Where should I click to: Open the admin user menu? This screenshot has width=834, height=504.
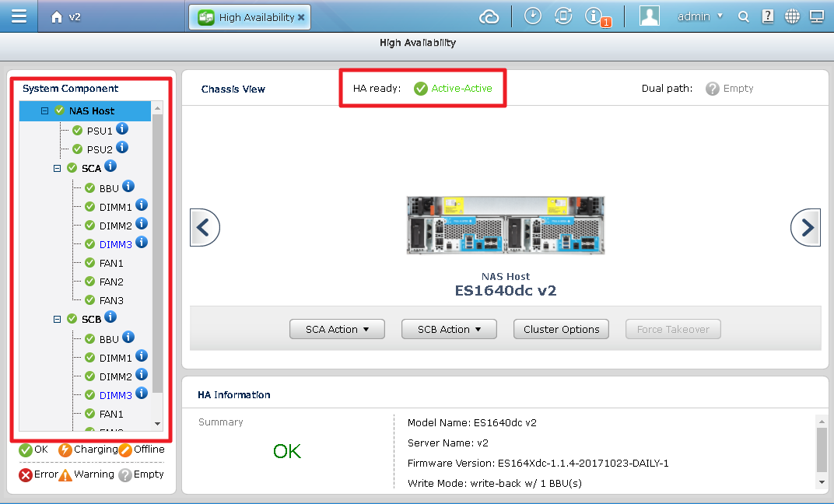coord(699,16)
